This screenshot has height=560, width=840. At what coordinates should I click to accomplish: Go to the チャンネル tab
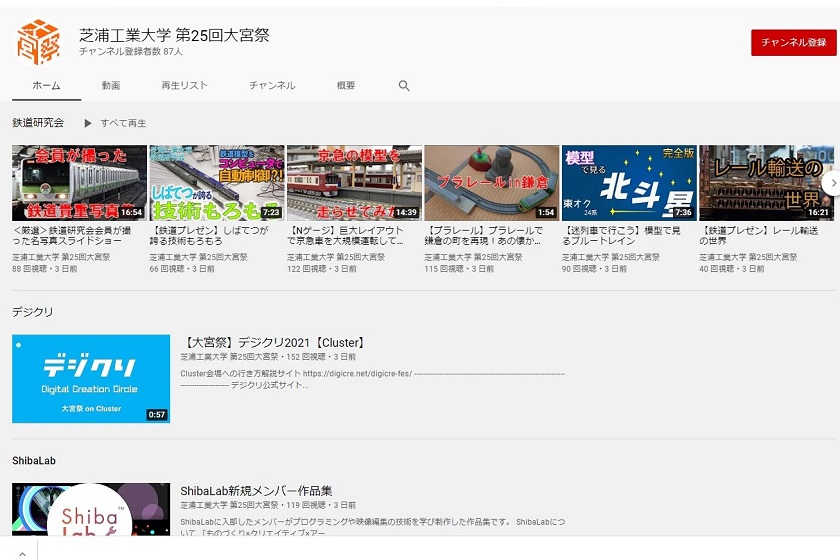(272, 85)
